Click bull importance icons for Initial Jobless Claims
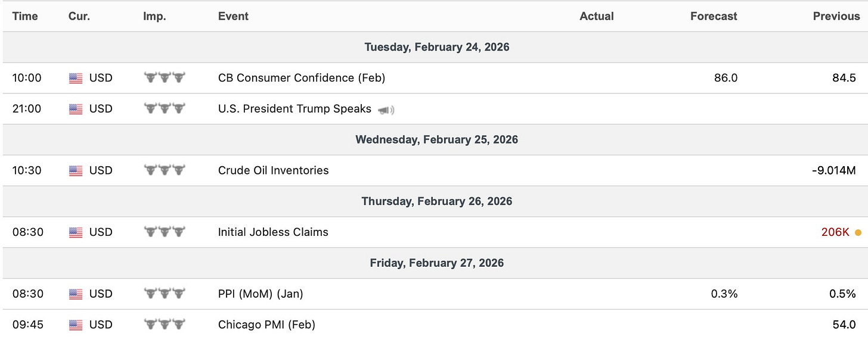This screenshot has height=340, width=868. tap(165, 232)
